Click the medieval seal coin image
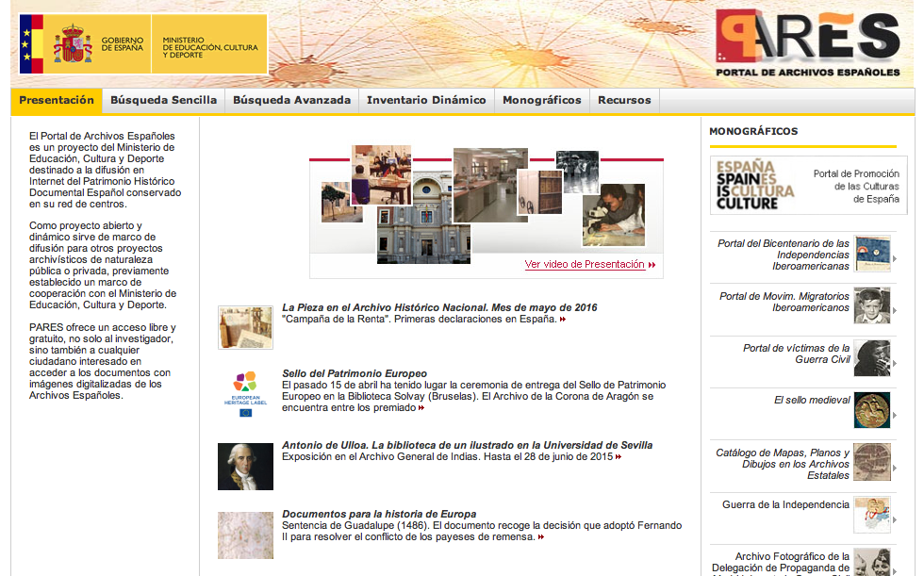This screenshot has width=924, height=576. [871, 411]
